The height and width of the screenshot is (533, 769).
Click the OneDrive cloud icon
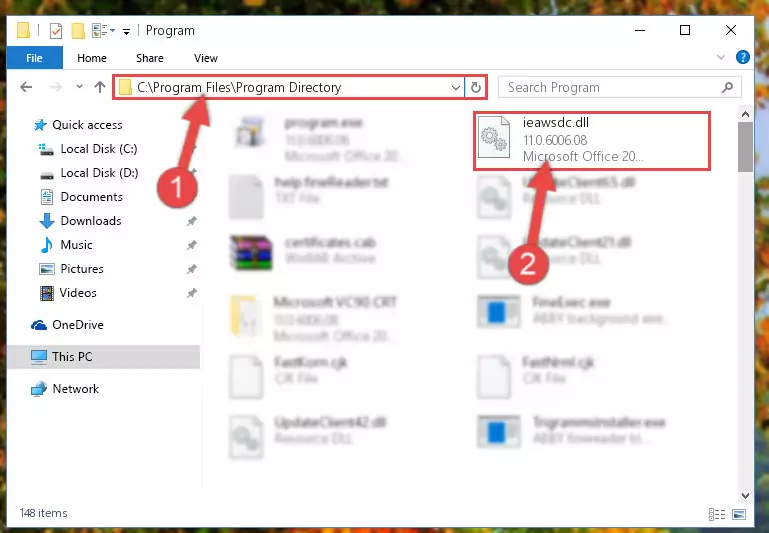[x=39, y=325]
